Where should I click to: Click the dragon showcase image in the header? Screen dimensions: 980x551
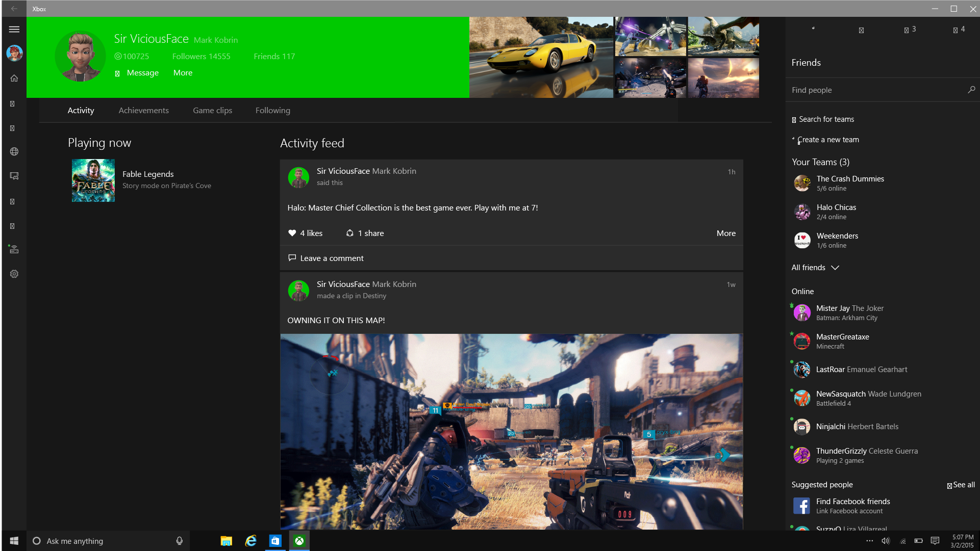(x=723, y=36)
